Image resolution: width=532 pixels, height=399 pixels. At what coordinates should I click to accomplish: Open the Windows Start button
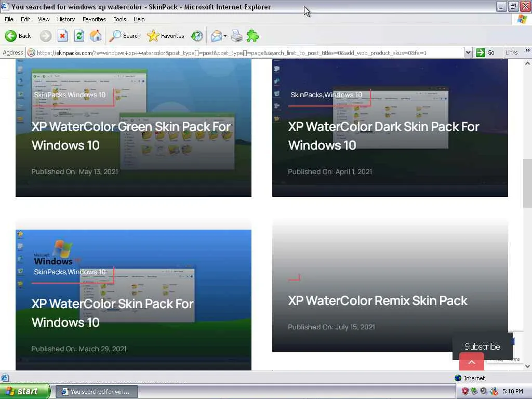point(25,392)
